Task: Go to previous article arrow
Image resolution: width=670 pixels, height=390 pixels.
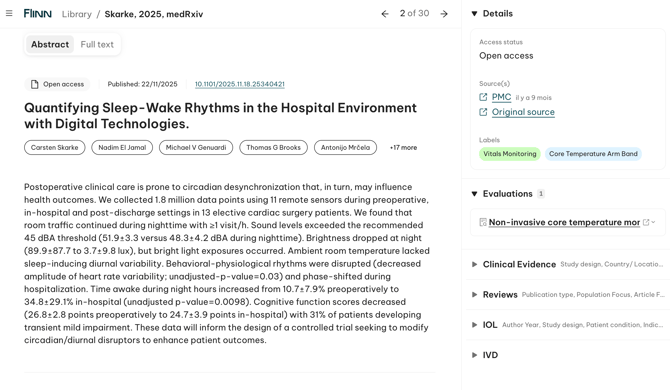Action: pyautogui.click(x=385, y=14)
